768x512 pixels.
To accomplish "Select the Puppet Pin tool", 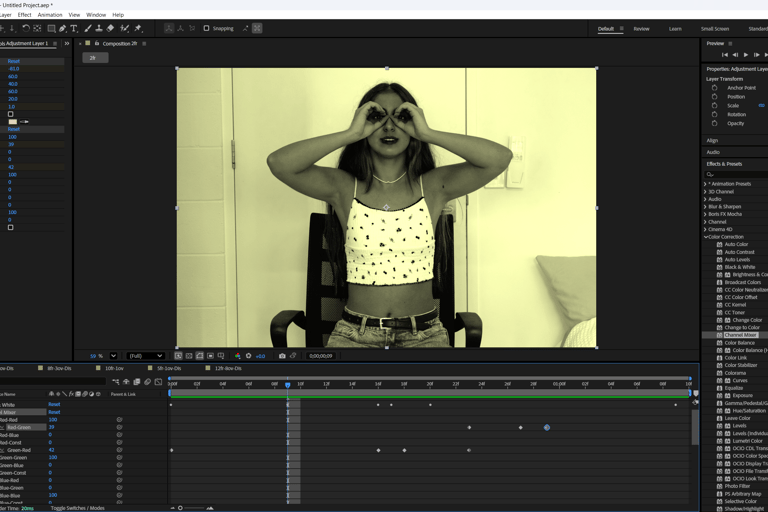I will click(138, 28).
